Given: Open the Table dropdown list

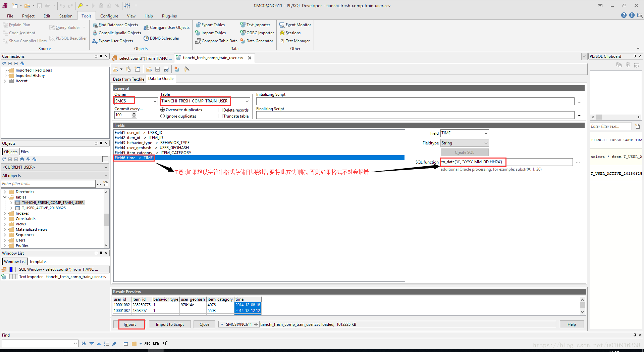Looking at the screenshot, I should click(247, 101).
